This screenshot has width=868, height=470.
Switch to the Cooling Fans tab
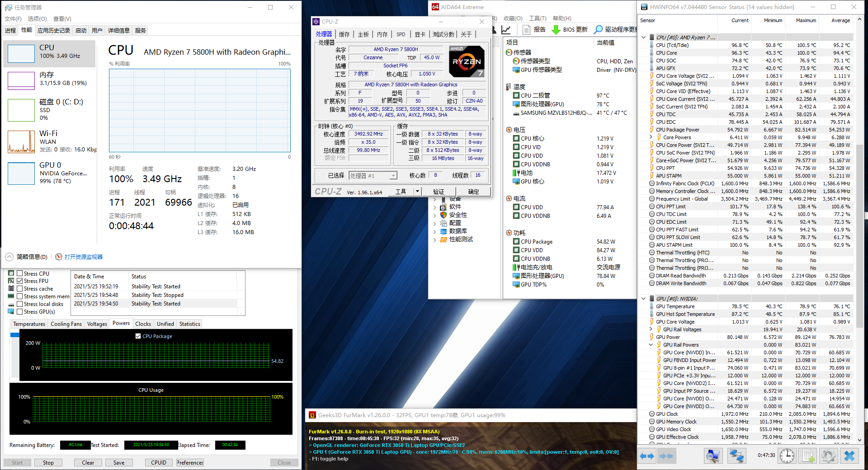pyautogui.click(x=66, y=324)
